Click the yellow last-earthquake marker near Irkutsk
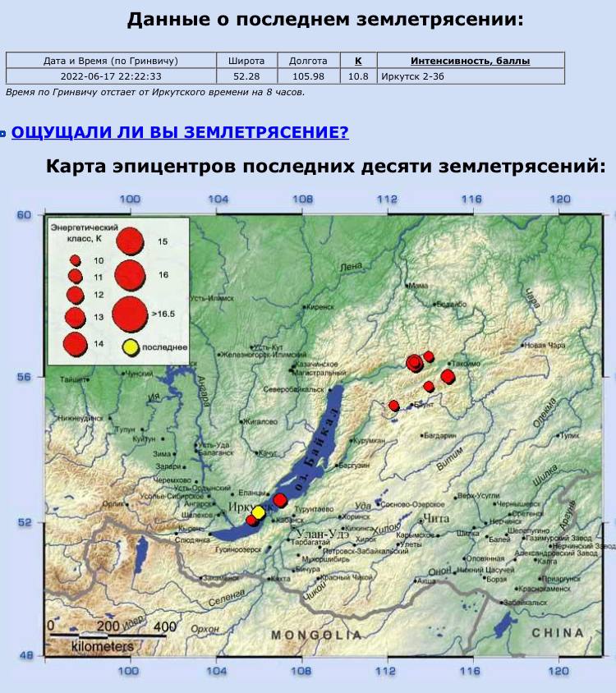The width and height of the screenshot is (616, 693). [x=258, y=512]
